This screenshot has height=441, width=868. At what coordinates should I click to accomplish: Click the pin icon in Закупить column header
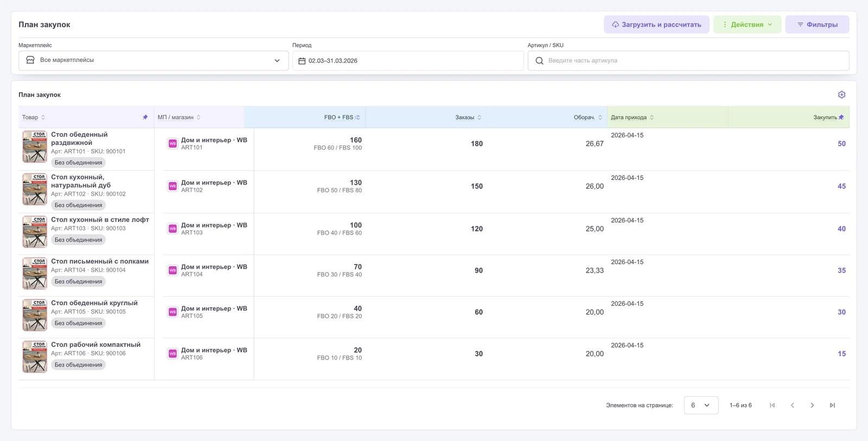pos(841,117)
